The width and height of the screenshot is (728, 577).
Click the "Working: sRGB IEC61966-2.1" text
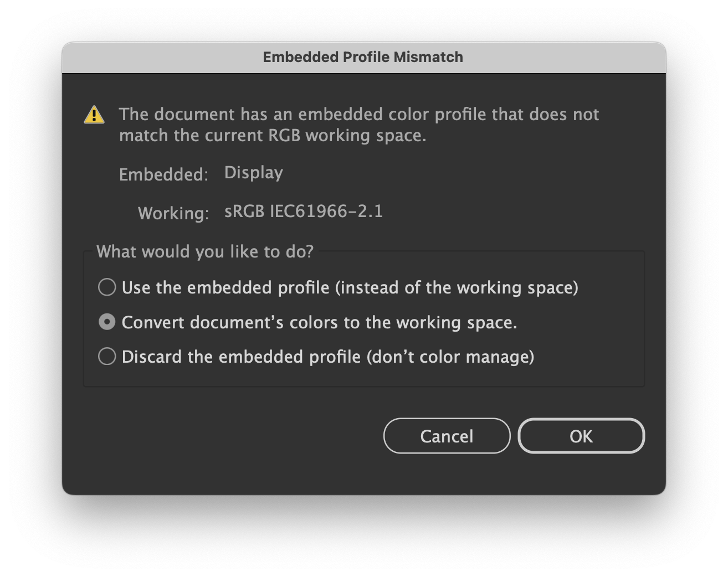click(x=260, y=212)
